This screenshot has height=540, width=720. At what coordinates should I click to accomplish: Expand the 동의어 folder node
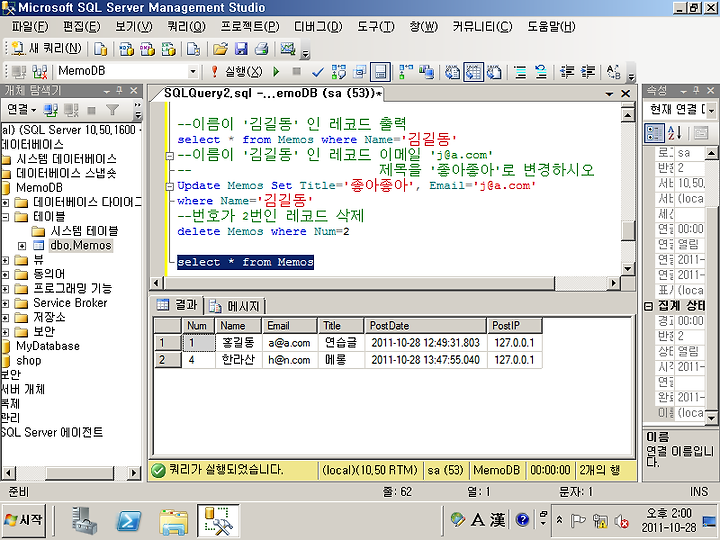[5, 275]
